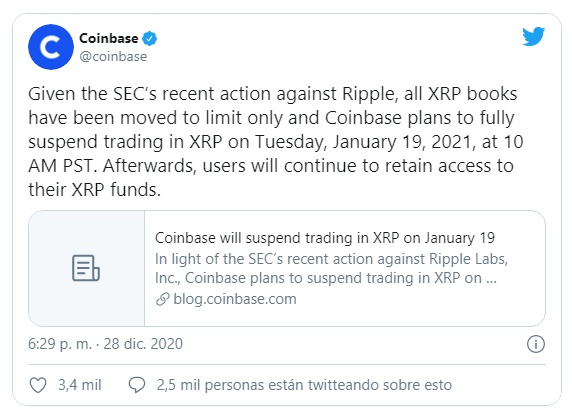572x419 pixels.
Task: Click the Coinbase profile avatar
Action: point(51,47)
